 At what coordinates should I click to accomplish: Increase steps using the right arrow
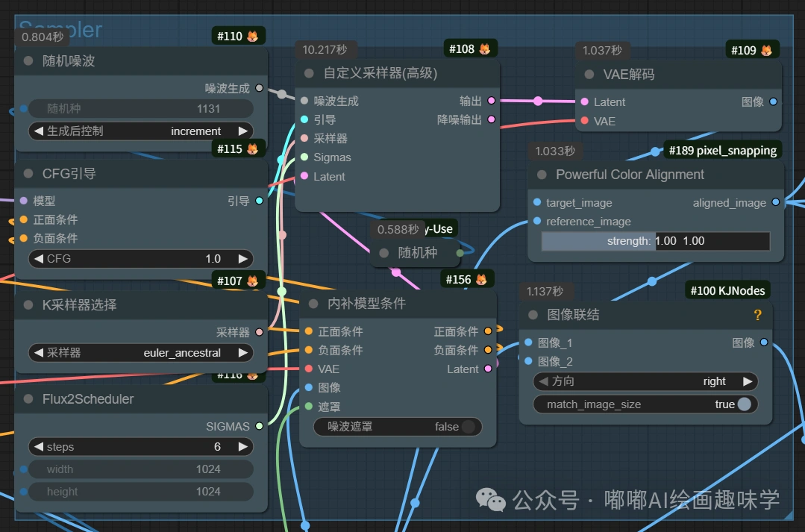click(243, 446)
